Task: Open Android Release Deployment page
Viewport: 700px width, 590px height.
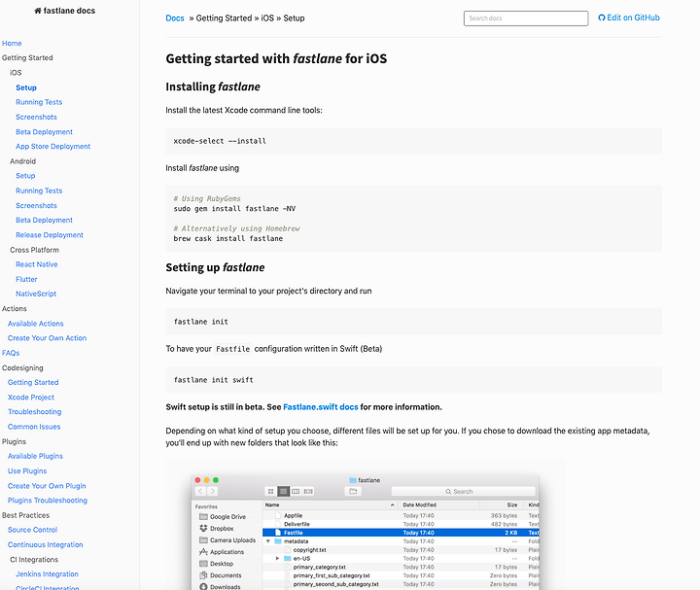Action: coord(50,235)
